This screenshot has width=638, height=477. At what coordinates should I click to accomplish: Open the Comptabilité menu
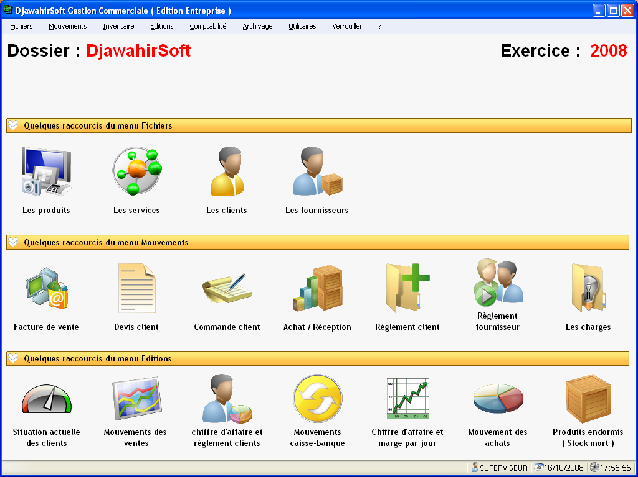click(x=208, y=26)
